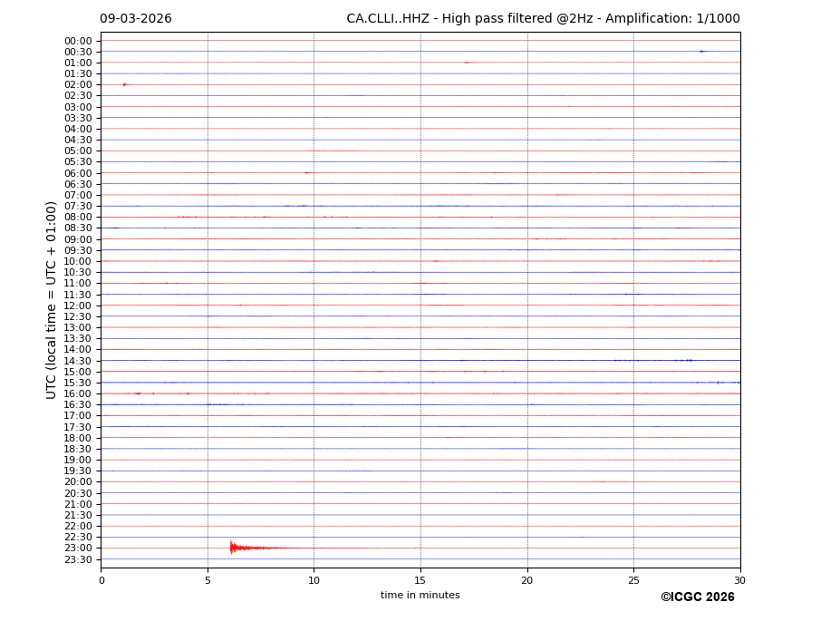Image resolution: width=840 pixels, height=631 pixels.
Task: Click the red signal cluster on the 16:00 trace
Action: coord(138,393)
